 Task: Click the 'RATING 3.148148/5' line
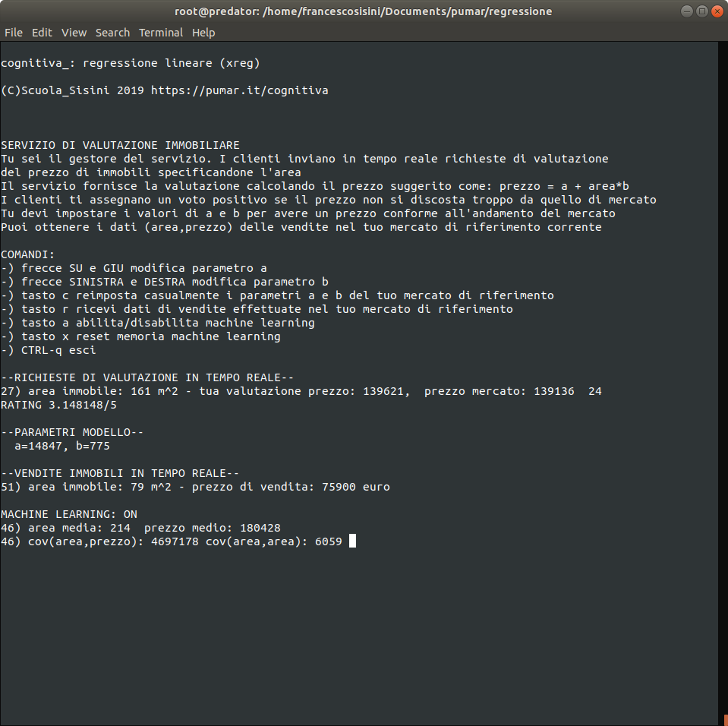(58, 405)
